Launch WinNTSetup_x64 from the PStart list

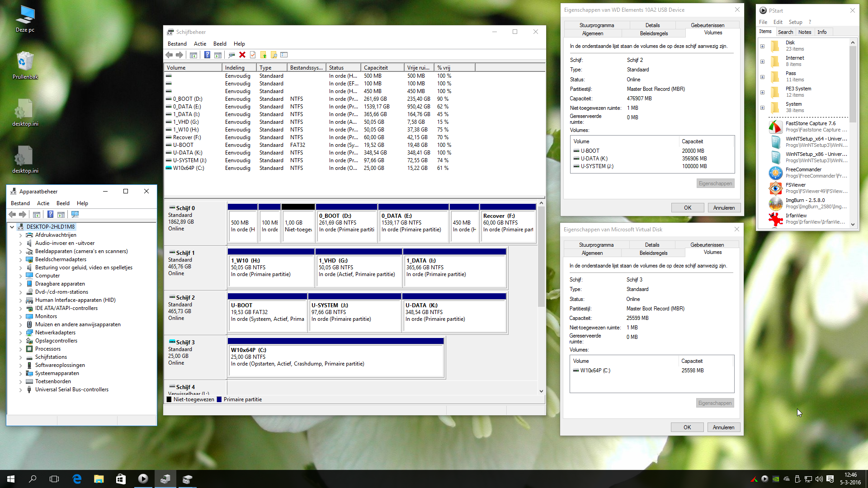click(809, 142)
